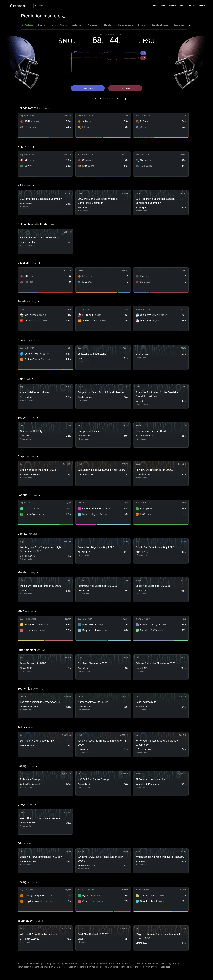Open World Chess Championship Winner card
213x980 pixels.
(x=45, y=822)
